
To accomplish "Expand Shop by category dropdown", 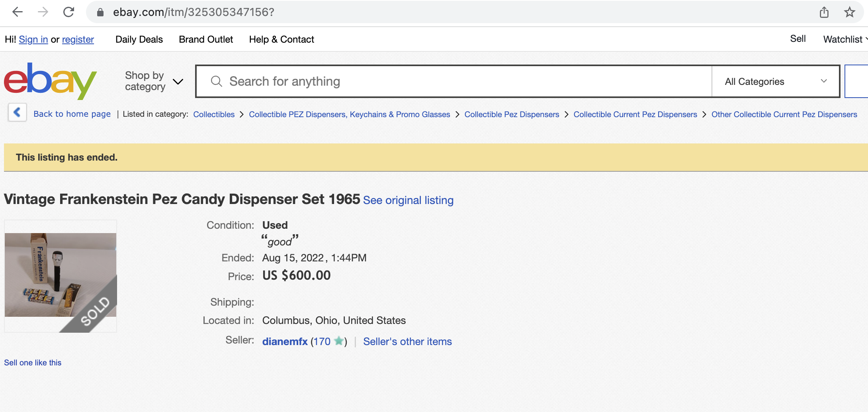I will 154,81.
